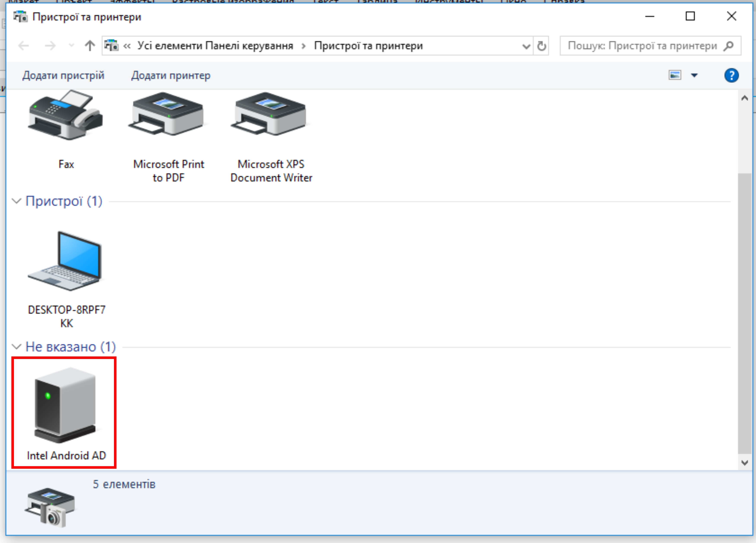Expand the address bar history dropdown

pos(526,46)
